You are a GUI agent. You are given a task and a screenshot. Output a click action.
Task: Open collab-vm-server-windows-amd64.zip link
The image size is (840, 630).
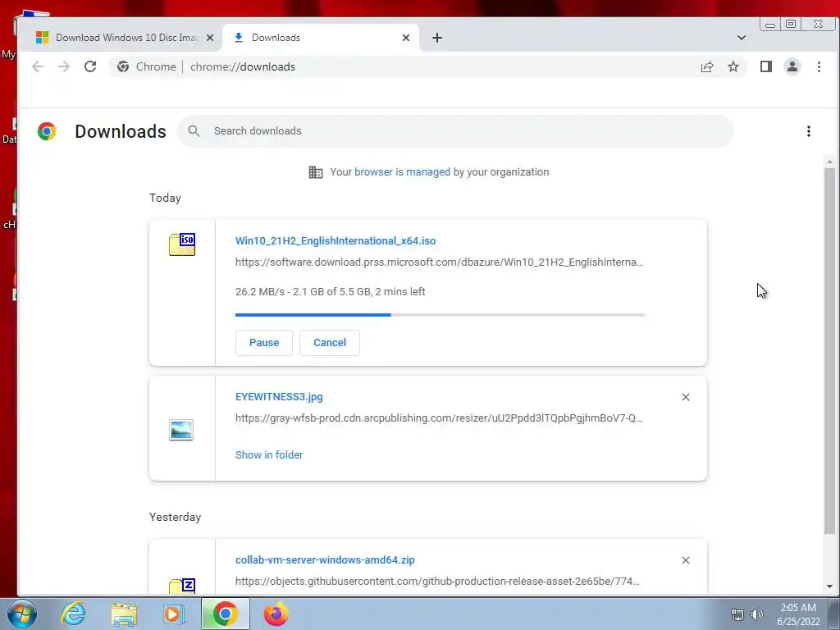[325, 559]
